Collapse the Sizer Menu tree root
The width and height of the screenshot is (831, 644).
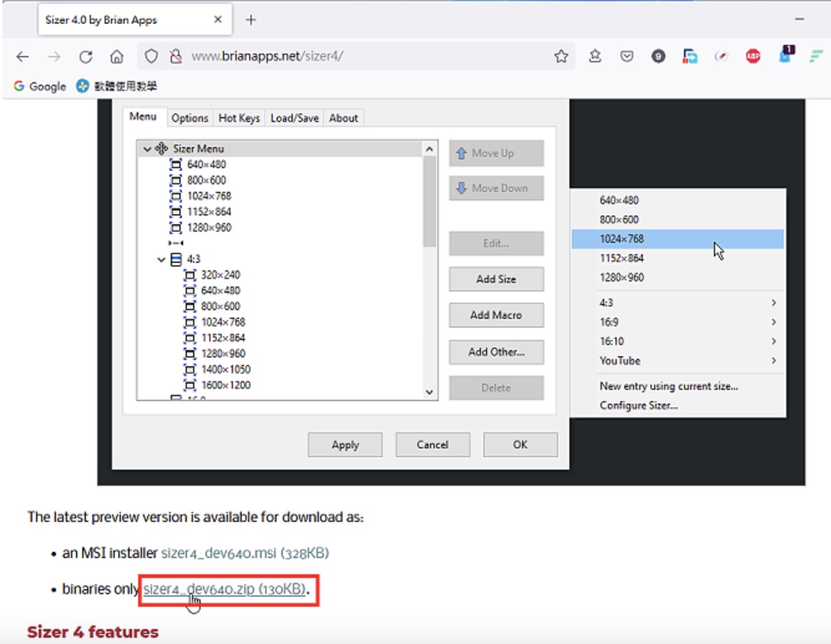point(147,149)
